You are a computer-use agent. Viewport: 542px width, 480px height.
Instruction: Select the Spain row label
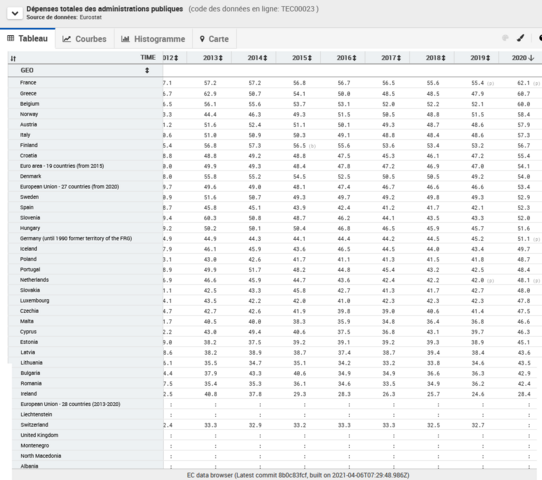27,207
